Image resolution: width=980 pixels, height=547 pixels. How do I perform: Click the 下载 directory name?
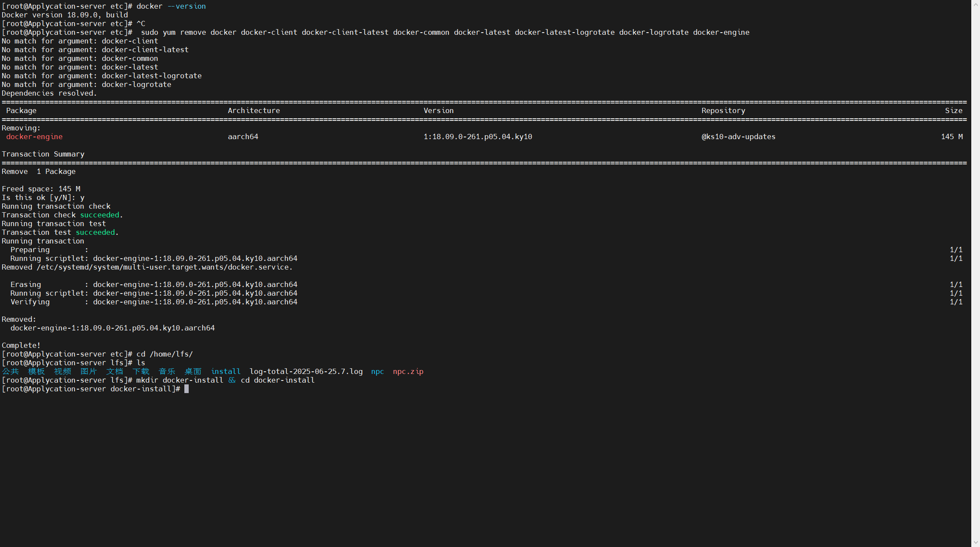[141, 371]
